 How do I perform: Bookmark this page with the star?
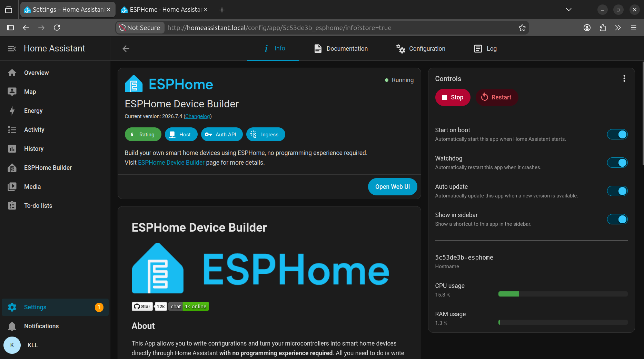522,28
